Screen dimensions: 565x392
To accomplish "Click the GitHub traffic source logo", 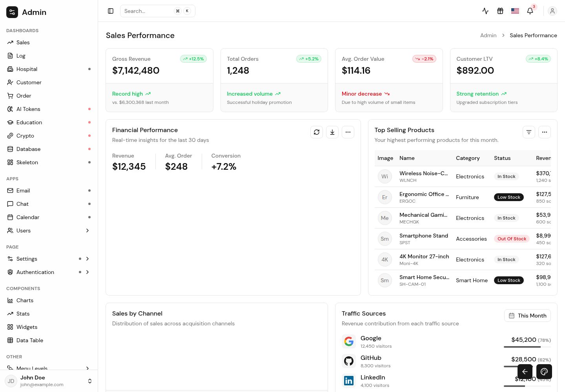I will point(349,361).
